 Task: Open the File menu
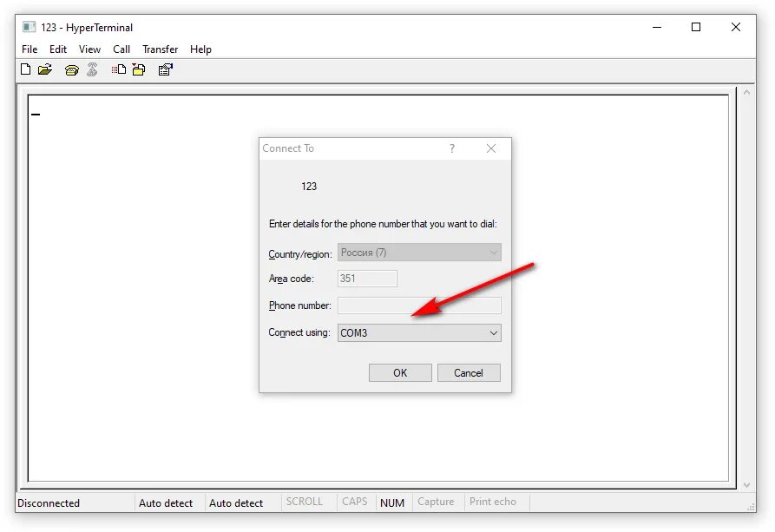tap(30, 49)
